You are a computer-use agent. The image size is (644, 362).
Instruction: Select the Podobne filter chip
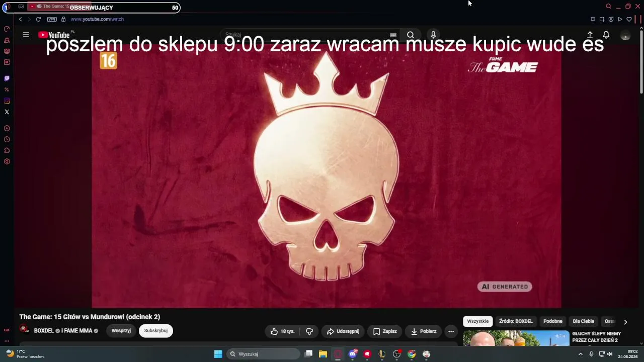[x=552, y=321]
